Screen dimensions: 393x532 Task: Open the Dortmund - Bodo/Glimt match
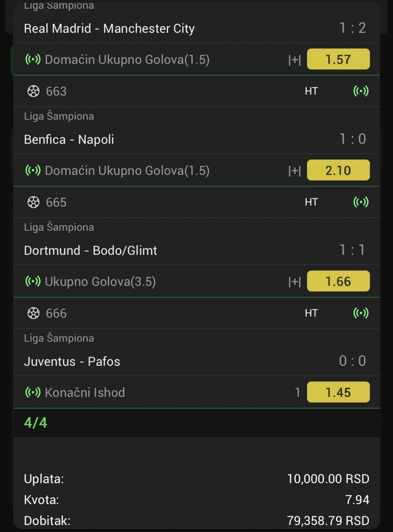tap(90, 250)
